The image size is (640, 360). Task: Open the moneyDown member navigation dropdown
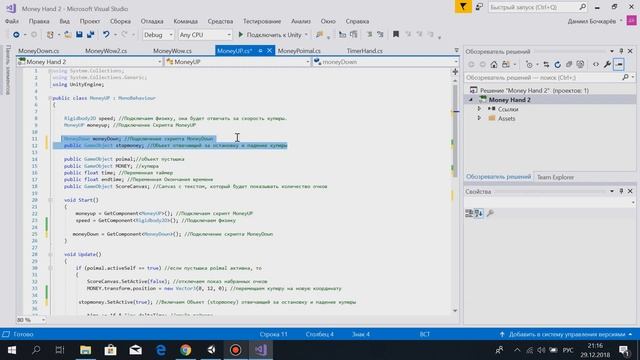[x=386, y=62]
